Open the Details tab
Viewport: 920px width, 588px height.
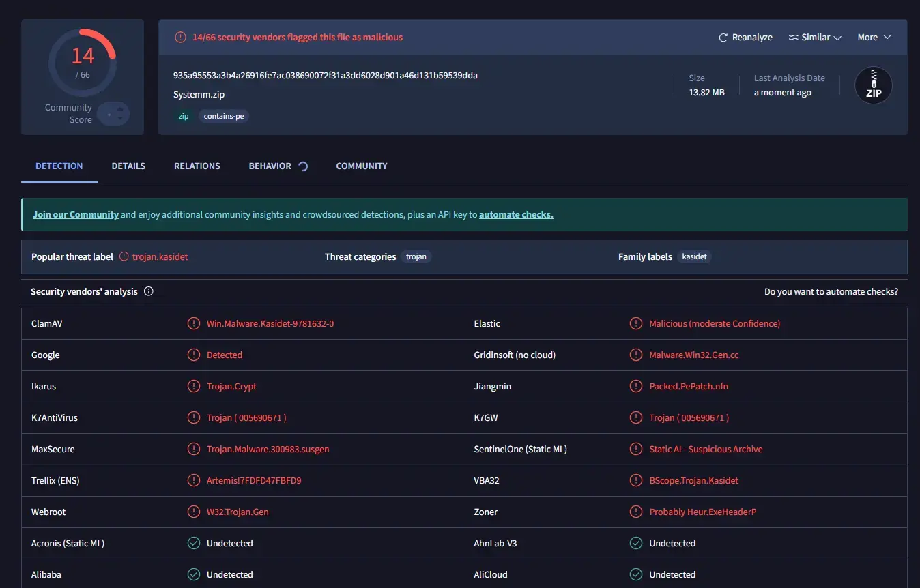(x=128, y=166)
